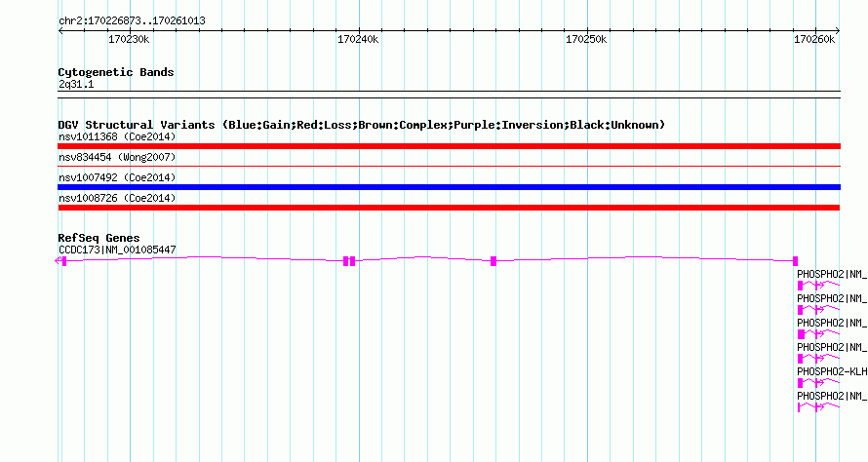868x462 pixels.
Task: Click the bottommost PHOSPHO2|NM_ transcript label
Action: [x=832, y=396]
